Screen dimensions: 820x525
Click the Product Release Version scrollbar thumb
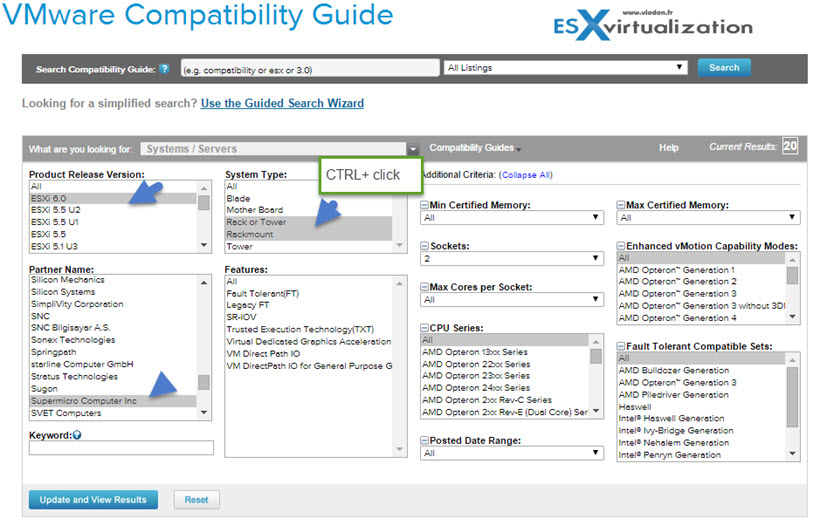(204, 203)
